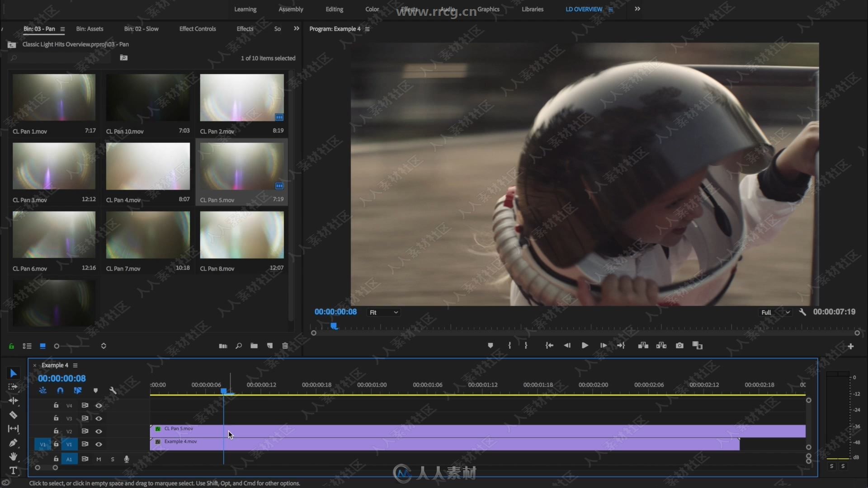Add marker in Program monitor
Screen dimensions: 868x488
point(491,346)
